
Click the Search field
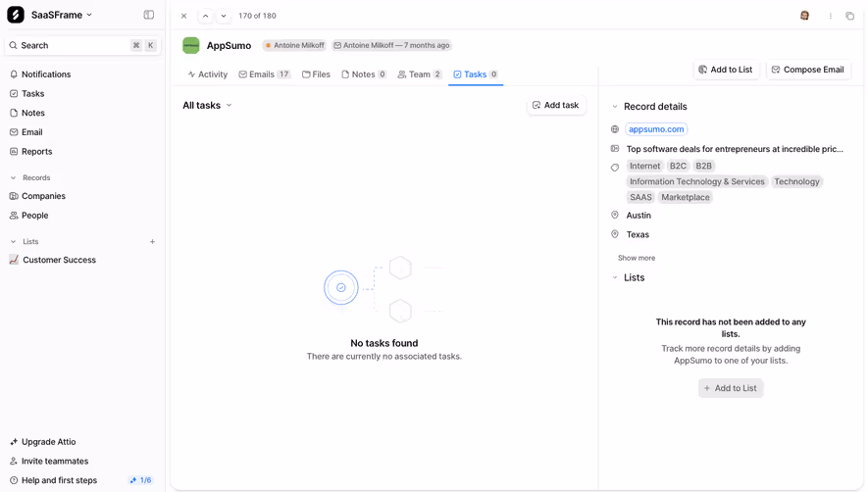point(82,45)
